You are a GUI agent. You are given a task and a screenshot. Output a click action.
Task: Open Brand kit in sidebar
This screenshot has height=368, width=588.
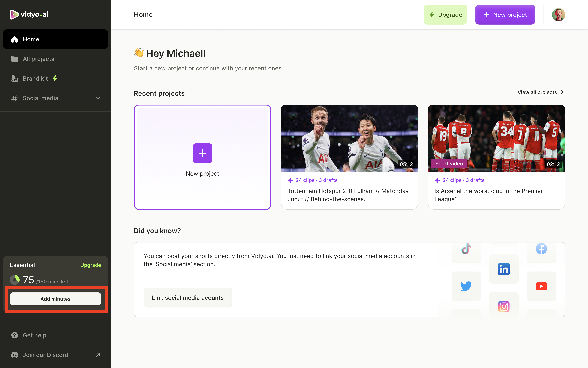(x=55, y=78)
